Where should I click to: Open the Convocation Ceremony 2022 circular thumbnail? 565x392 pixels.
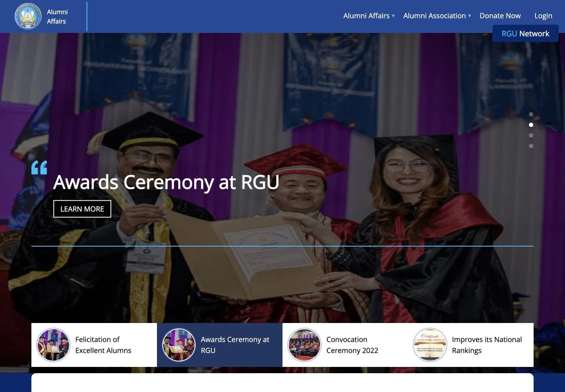pyautogui.click(x=304, y=345)
